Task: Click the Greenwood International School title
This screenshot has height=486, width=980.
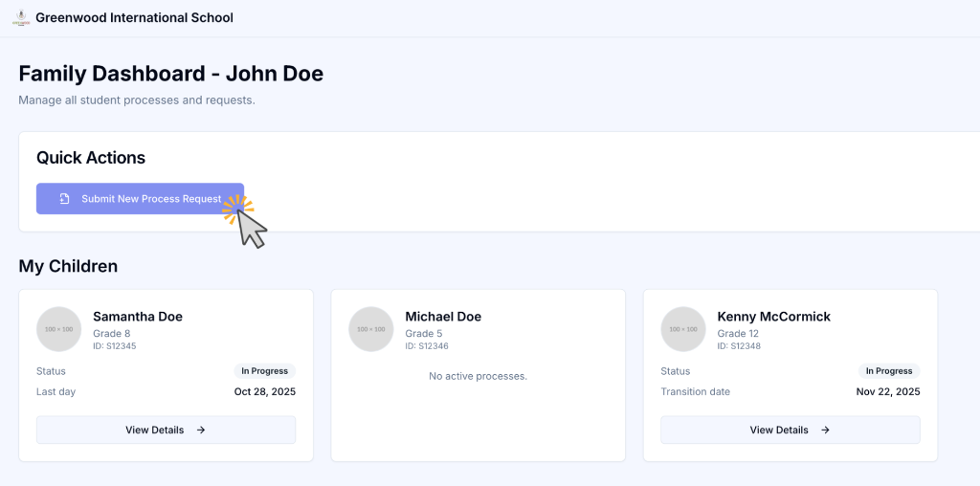Action: pos(134,18)
